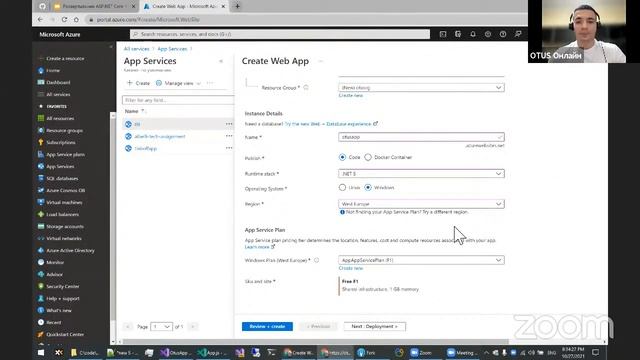Viewport: 640px width, 360px height.
Task: Select Docker Container publish option
Action: click(x=368, y=157)
